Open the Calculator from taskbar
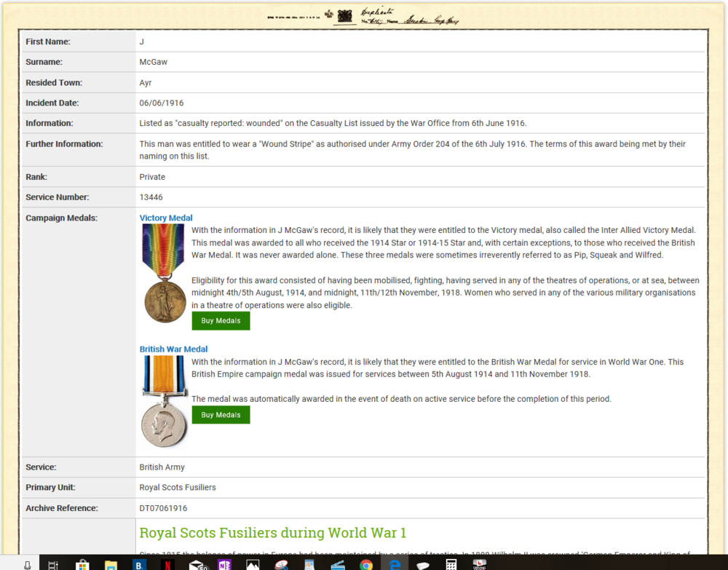The height and width of the screenshot is (570, 728). click(451, 564)
